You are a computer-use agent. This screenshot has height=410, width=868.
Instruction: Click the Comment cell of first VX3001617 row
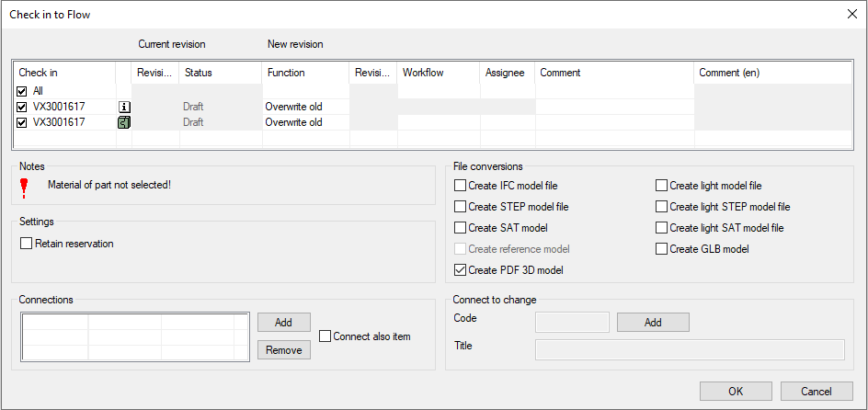click(613, 107)
